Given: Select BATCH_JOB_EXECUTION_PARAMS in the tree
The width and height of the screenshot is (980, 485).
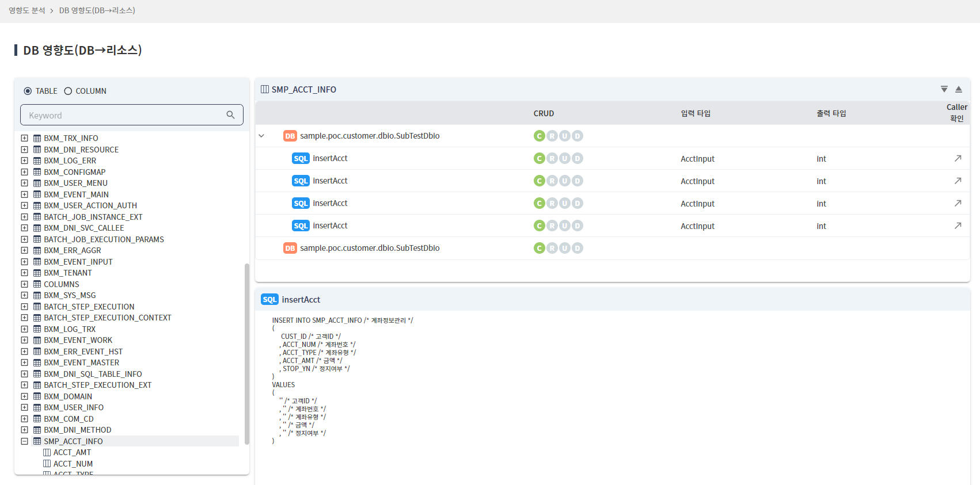Looking at the screenshot, I should [x=104, y=239].
